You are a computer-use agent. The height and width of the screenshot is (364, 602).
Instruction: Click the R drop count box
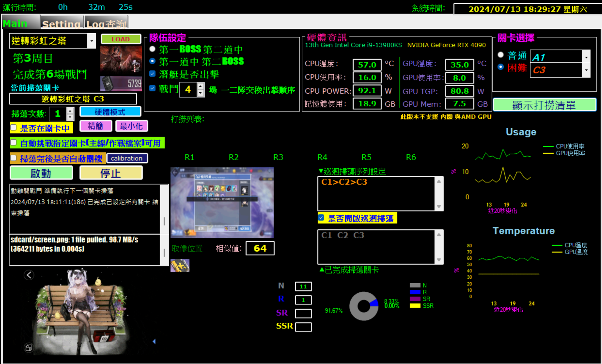coord(303,300)
